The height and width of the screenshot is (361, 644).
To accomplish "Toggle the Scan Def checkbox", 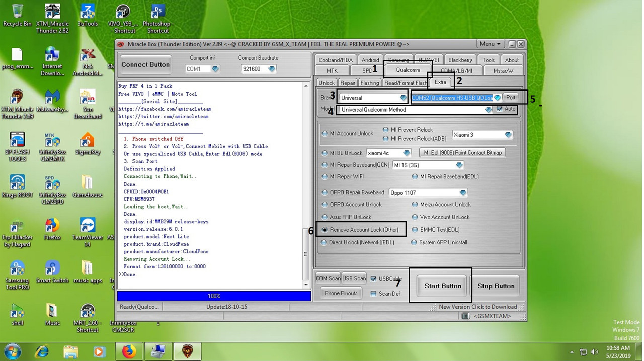I will coord(373,294).
